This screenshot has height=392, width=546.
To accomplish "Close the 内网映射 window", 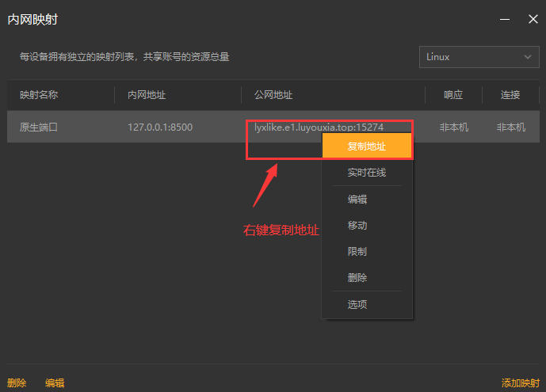I will [533, 19].
